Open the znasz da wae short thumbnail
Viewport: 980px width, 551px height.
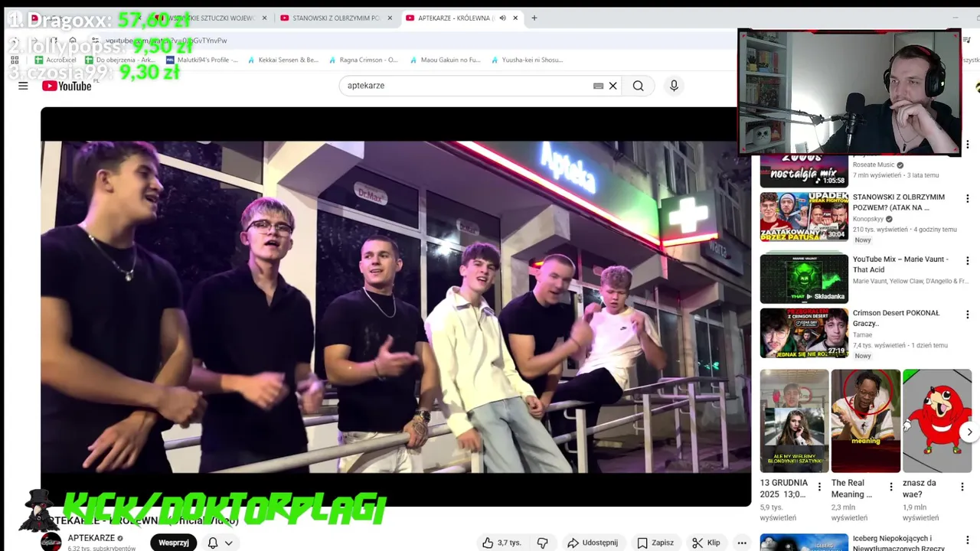pyautogui.click(x=936, y=421)
